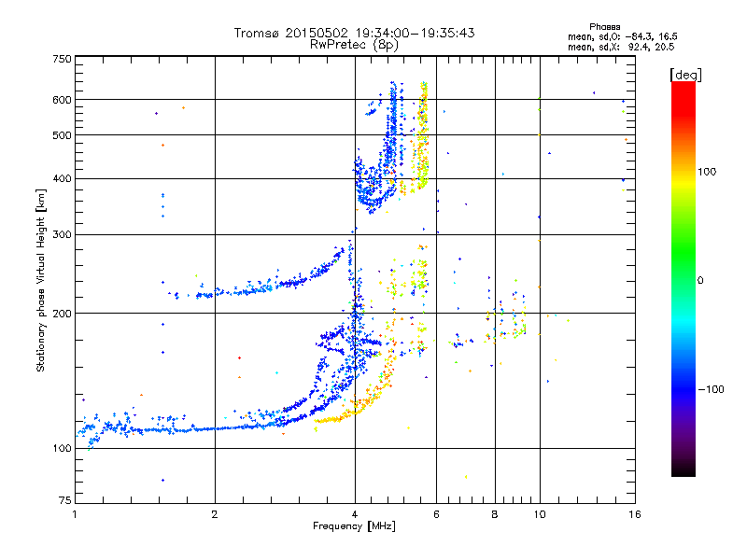Click the 'Stationary phase Virtual Height [km]' axis label
The height and width of the screenshot is (560, 747).
[41, 280]
